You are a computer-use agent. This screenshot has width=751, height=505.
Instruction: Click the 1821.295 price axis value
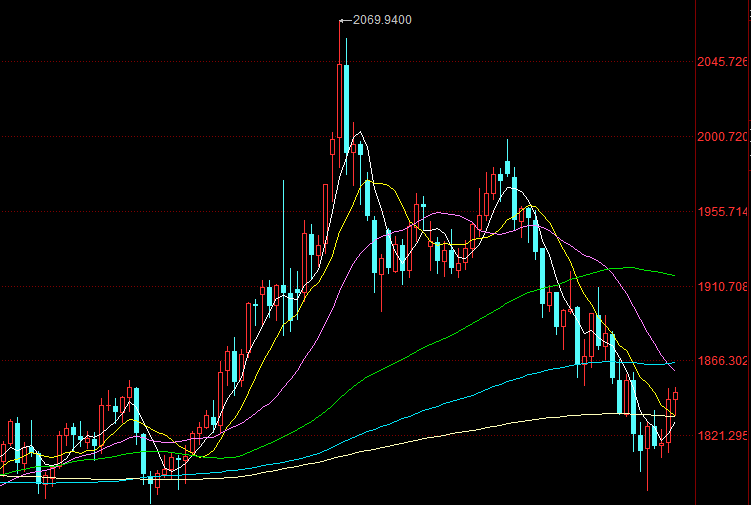point(722,436)
